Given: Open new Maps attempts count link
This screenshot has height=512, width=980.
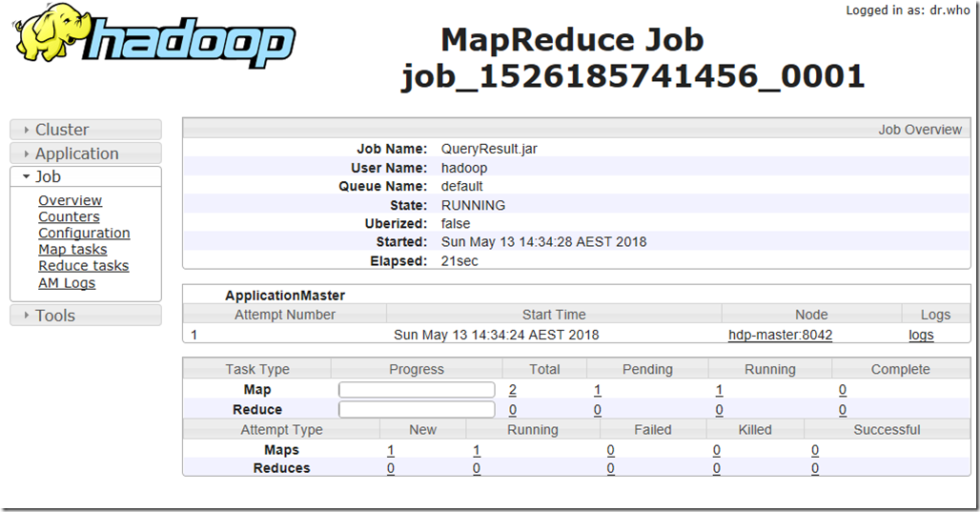Looking at the screenshot, I should [x=391, y=450].
